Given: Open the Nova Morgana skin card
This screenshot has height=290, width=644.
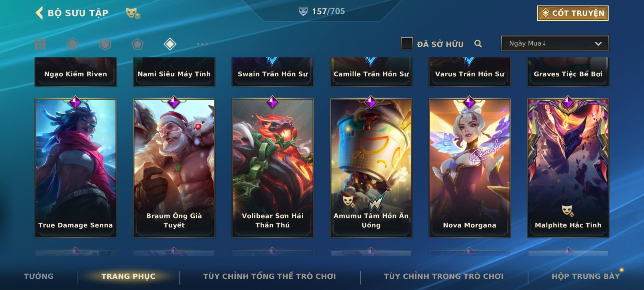Looking at the screenshot, I should (x=470, y=168).
